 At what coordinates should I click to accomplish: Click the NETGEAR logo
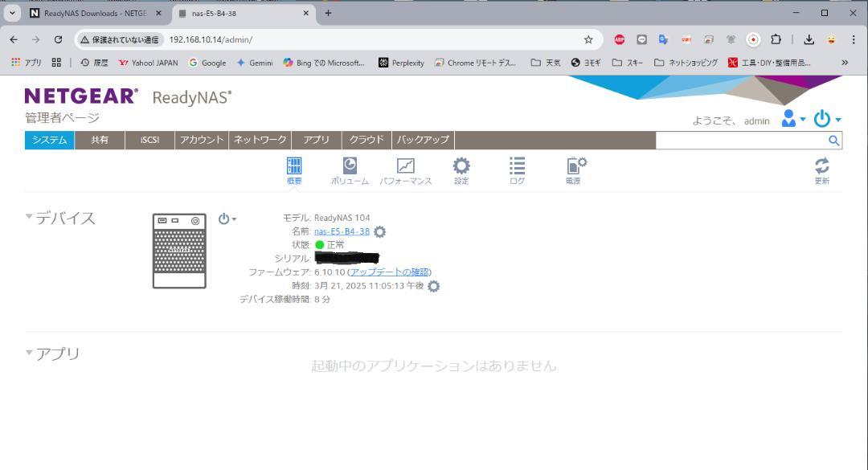pos(81,96)
